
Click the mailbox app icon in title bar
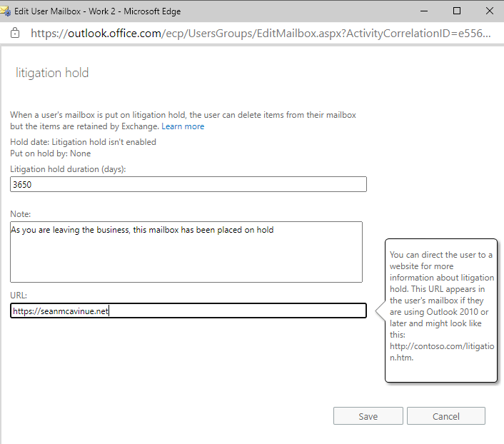coord(6,11)
